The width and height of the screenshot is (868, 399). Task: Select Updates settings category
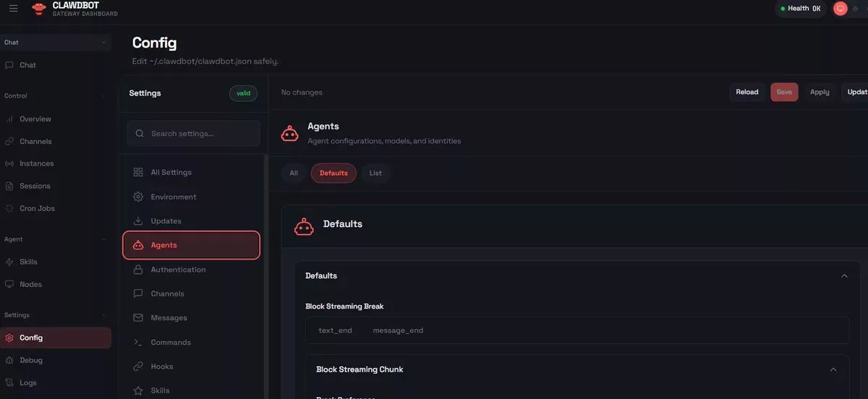click(x=192, y=221)
